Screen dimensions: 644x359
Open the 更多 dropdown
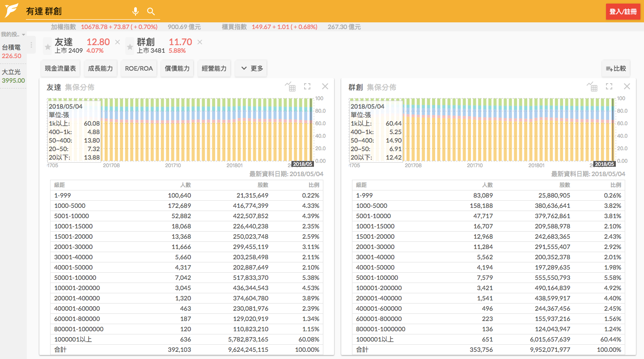(x=251, y=68)
